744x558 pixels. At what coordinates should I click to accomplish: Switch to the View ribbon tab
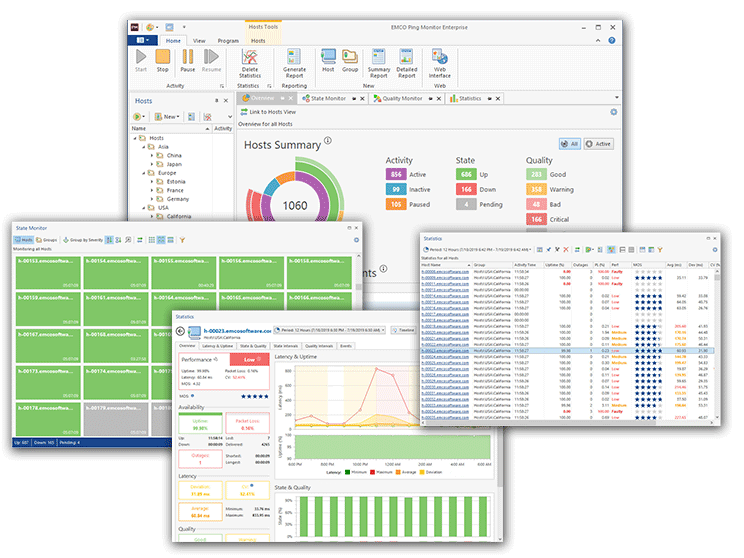click(199, 41)
